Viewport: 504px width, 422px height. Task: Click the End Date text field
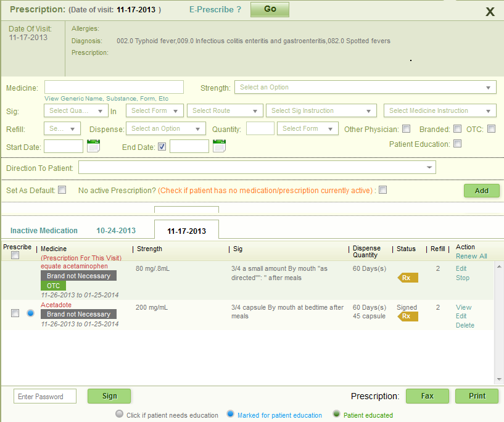(189, 147)
